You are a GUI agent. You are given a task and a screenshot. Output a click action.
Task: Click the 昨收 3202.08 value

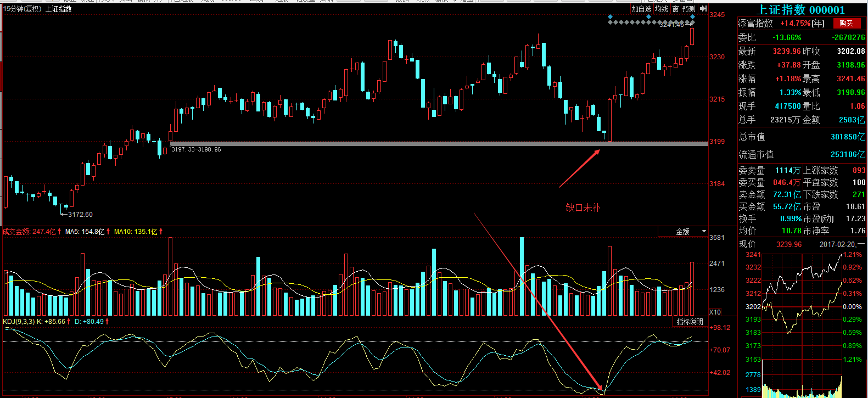(x=851, y=51)
